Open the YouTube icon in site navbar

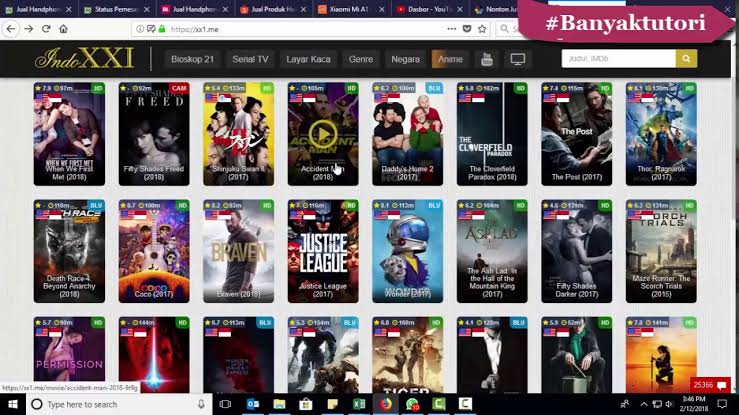point(487,59)
